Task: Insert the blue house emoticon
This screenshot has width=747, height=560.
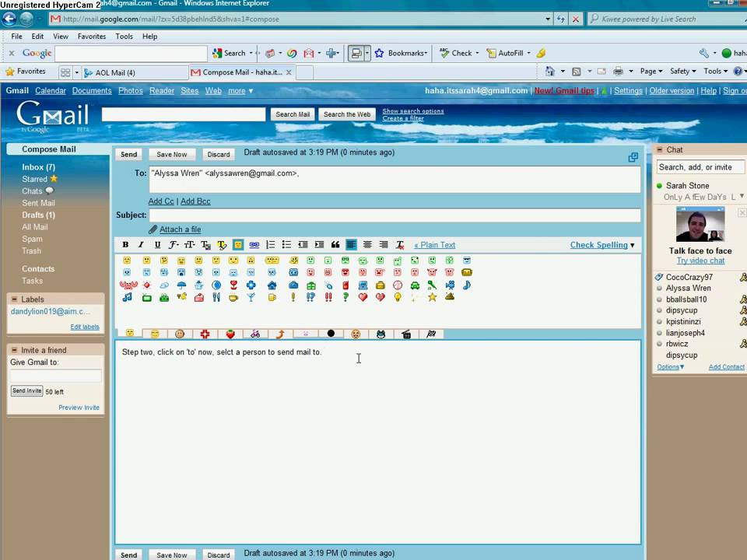Action: [272, 285]
